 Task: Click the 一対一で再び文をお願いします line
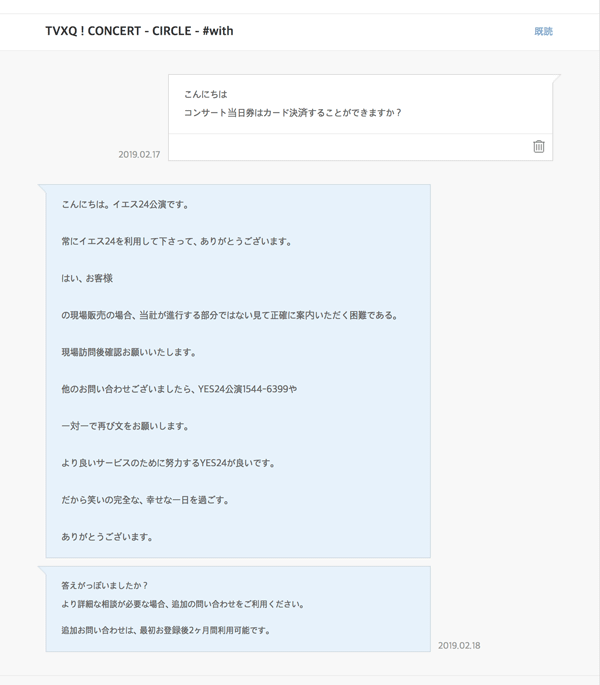(x=125, y=426)
